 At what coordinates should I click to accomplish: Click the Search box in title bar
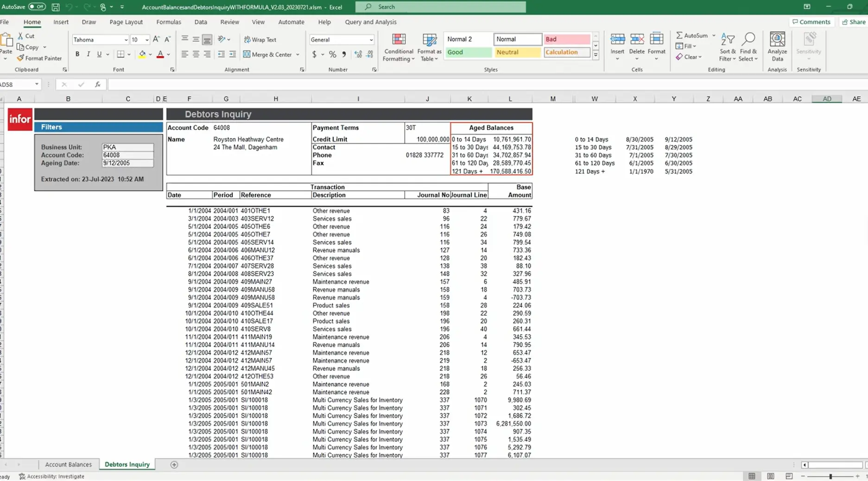tap(440, 7)
